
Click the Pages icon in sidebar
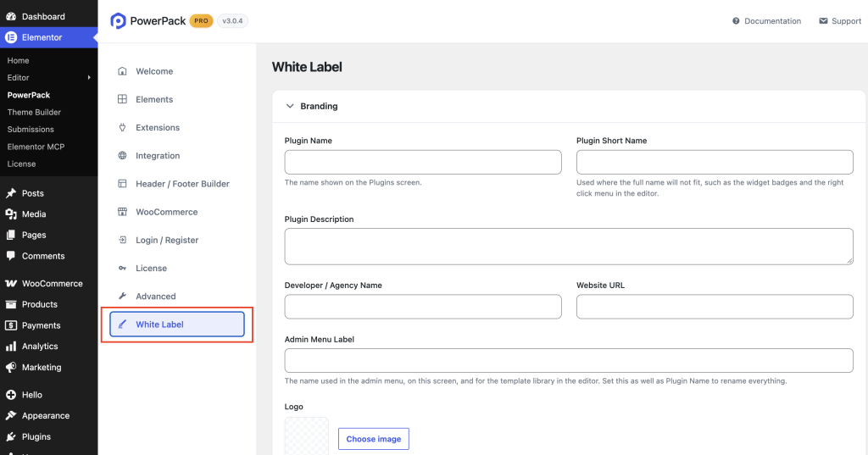click(x=10, y=236)
